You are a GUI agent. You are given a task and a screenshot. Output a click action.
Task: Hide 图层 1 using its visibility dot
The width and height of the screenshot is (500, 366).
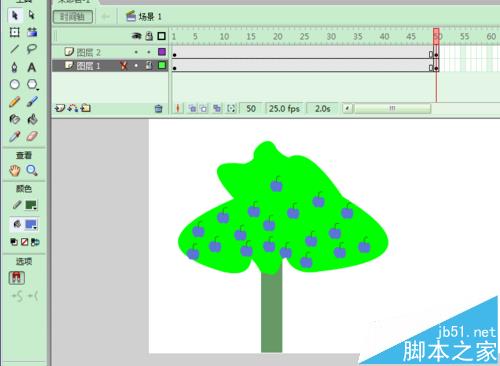pyautogui.click(x=136, y=66)
